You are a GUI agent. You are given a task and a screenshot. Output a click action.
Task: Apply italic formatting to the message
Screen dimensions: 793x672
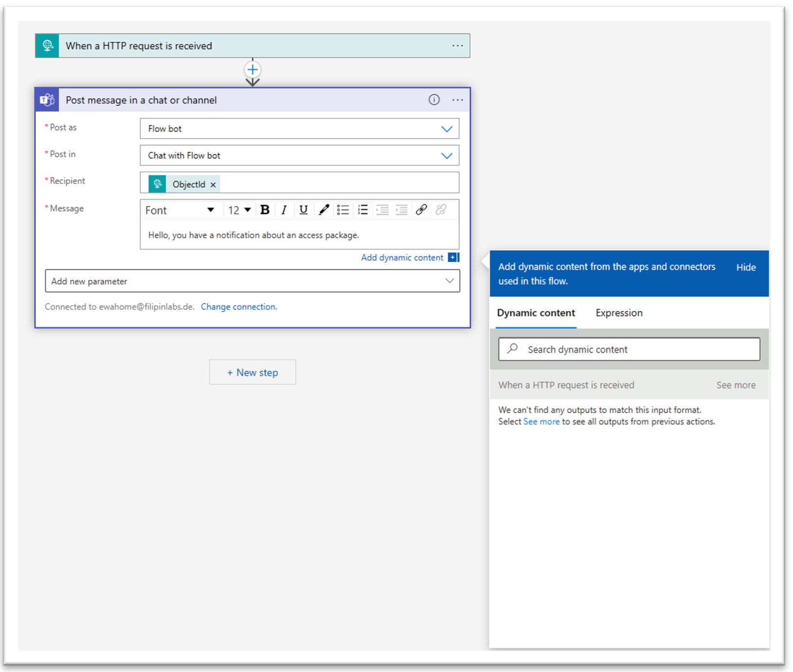[x=284, y=210]
